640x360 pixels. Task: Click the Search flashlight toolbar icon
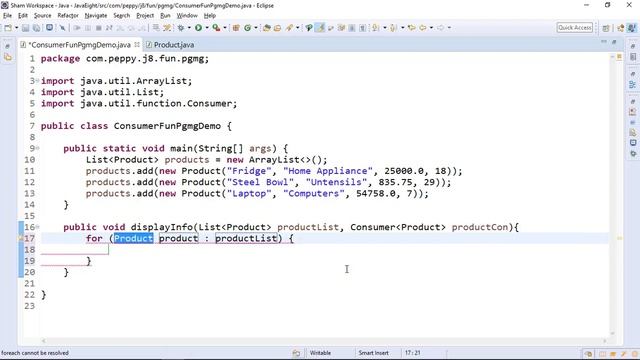pyautogui.click(x=289, y=28)
